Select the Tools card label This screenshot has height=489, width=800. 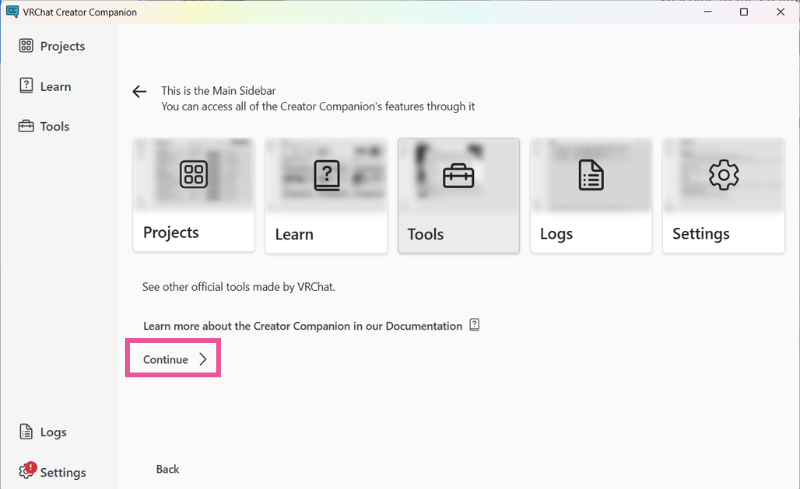click(426, 234)
